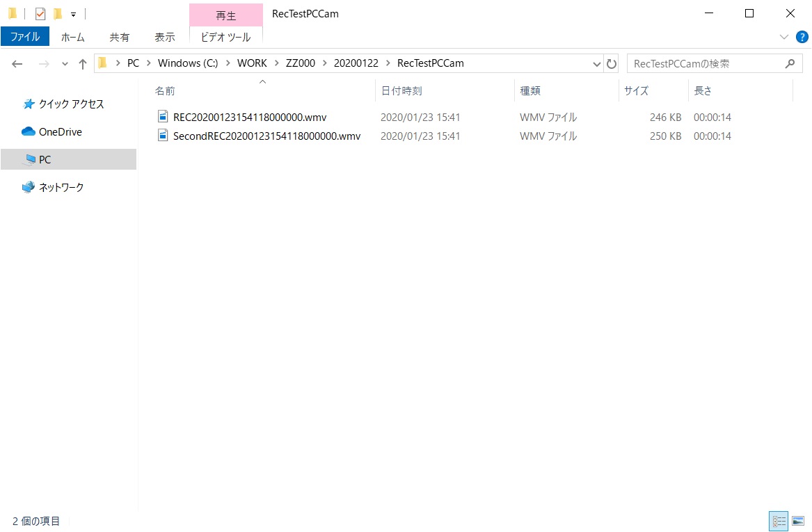Switch to the 表示 ribbon tab
812x532 pixels.
pos(165,37)
